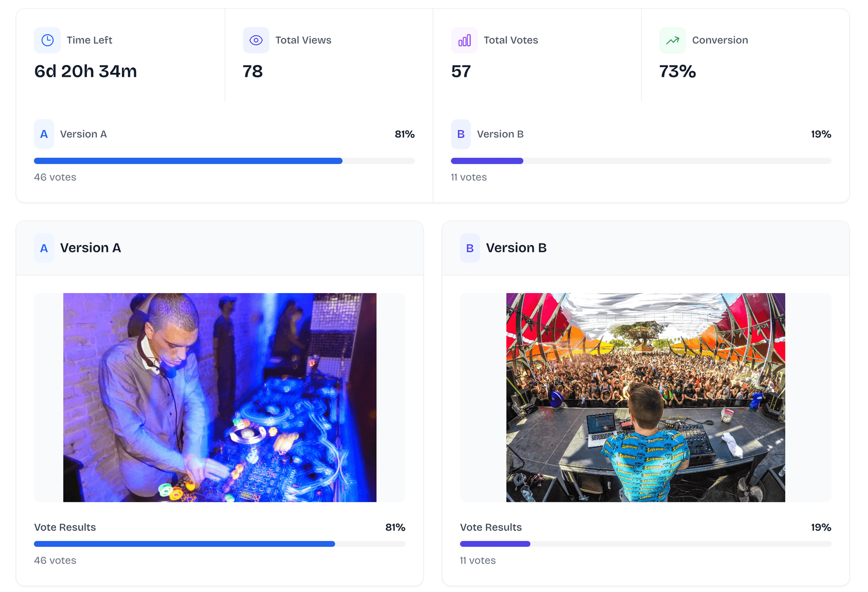Click the 73% conversion value

678,71
